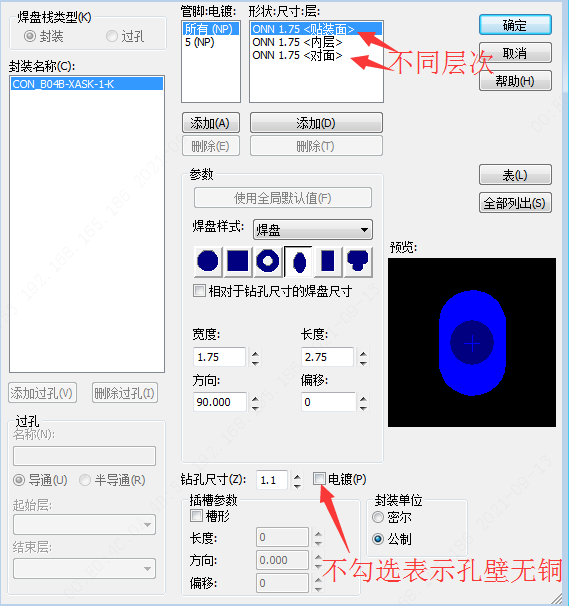
Task: Select the odd-shaped pad icon
Action: click(x=358, y=261)
